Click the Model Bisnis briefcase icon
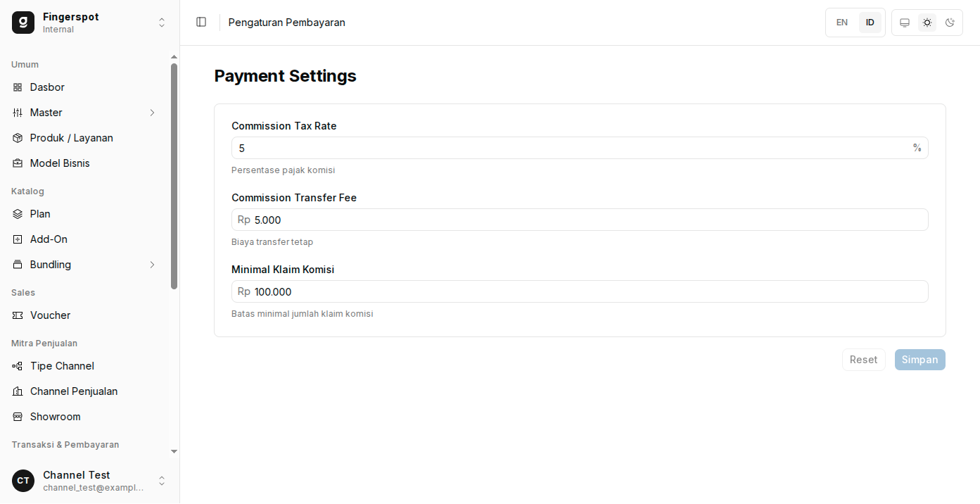Screen dimensions: 980x504 (18, 163)
